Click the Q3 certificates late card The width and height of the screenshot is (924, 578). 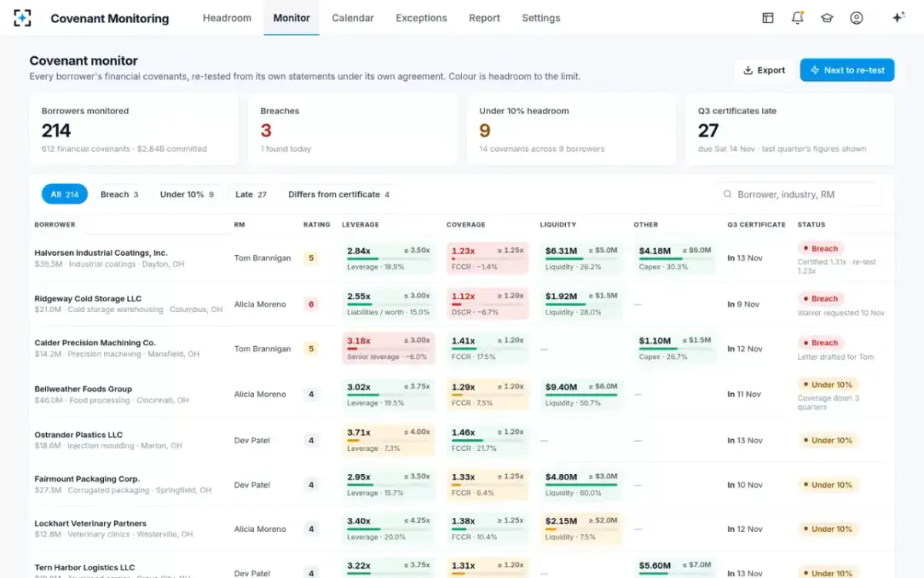790,129
